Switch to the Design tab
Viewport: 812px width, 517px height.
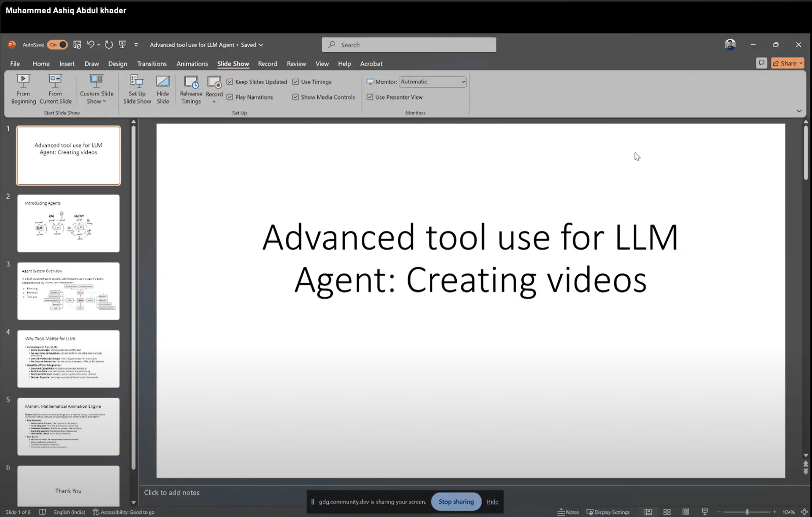(118, 63)
